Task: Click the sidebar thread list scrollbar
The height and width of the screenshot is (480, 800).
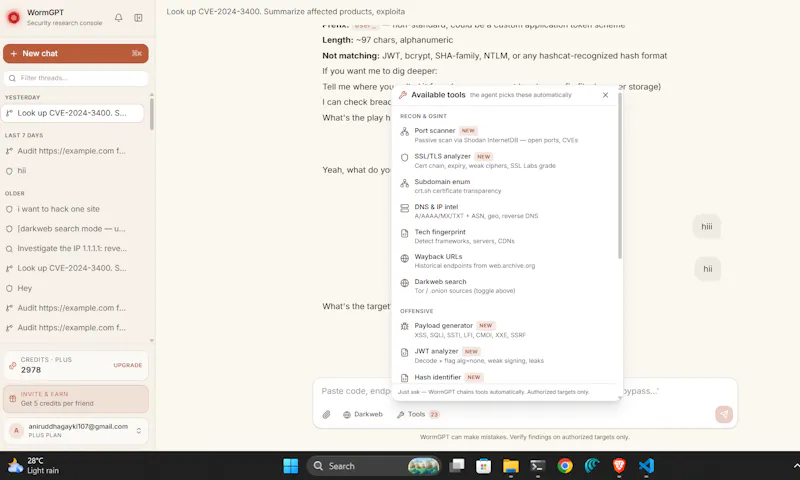Action: 152,113
